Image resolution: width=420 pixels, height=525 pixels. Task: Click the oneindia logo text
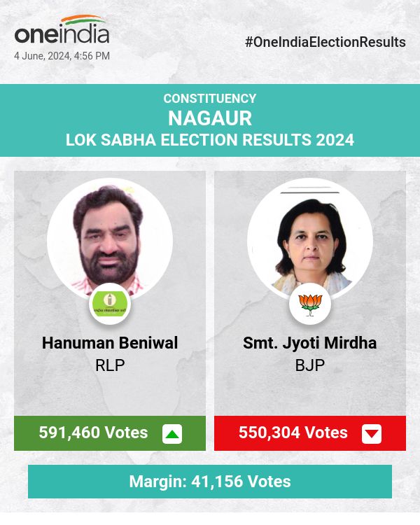62,34
